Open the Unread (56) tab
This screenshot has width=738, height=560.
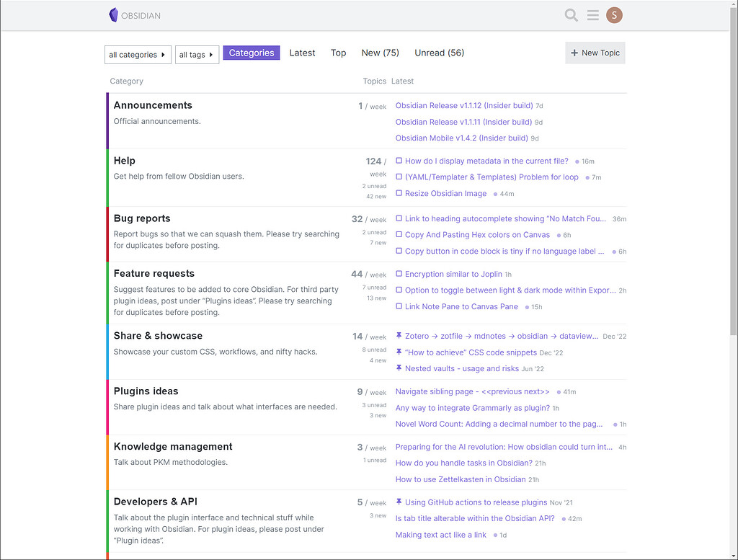(439, 53)
